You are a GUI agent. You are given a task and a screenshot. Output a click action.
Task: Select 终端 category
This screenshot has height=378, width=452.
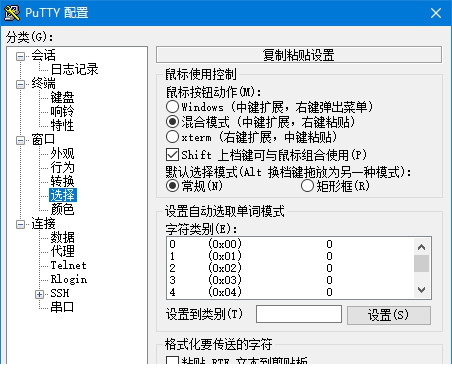point(43,83)
